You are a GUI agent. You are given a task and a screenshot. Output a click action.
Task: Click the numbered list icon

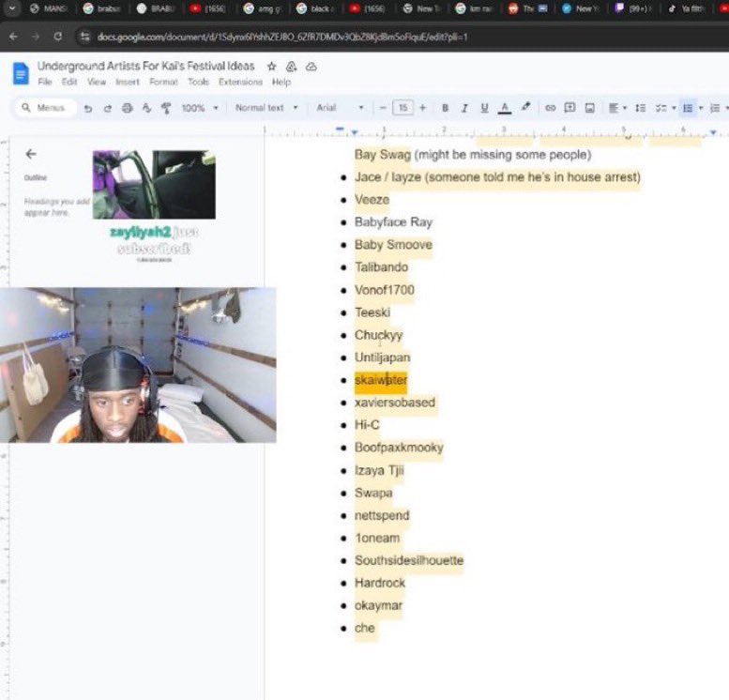(715, 108)
